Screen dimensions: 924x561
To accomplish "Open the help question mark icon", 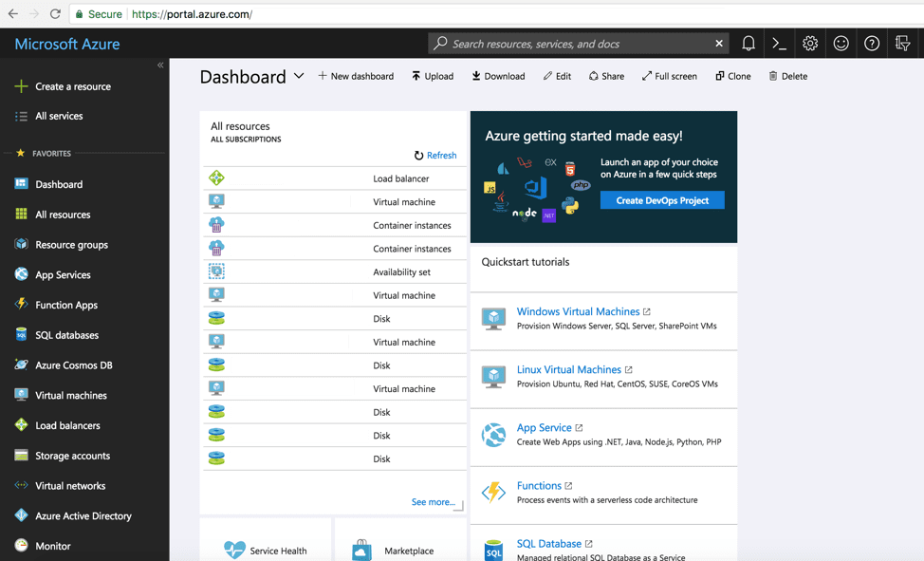I will (872, 43).
